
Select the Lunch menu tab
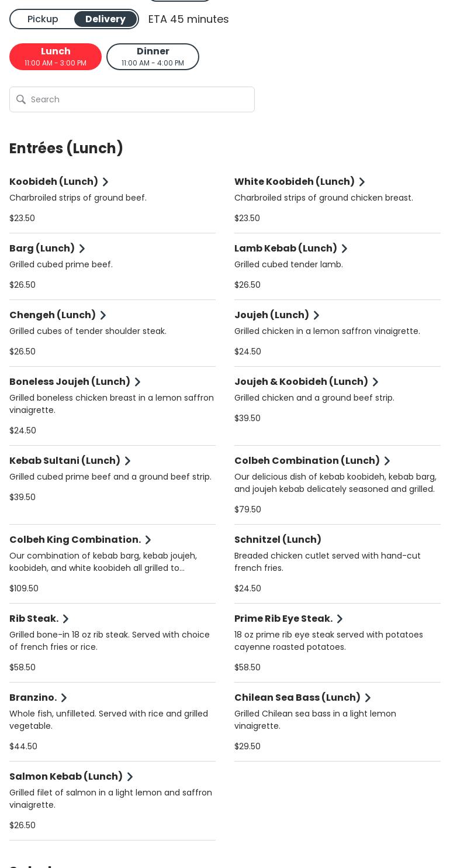click(56, 57)
